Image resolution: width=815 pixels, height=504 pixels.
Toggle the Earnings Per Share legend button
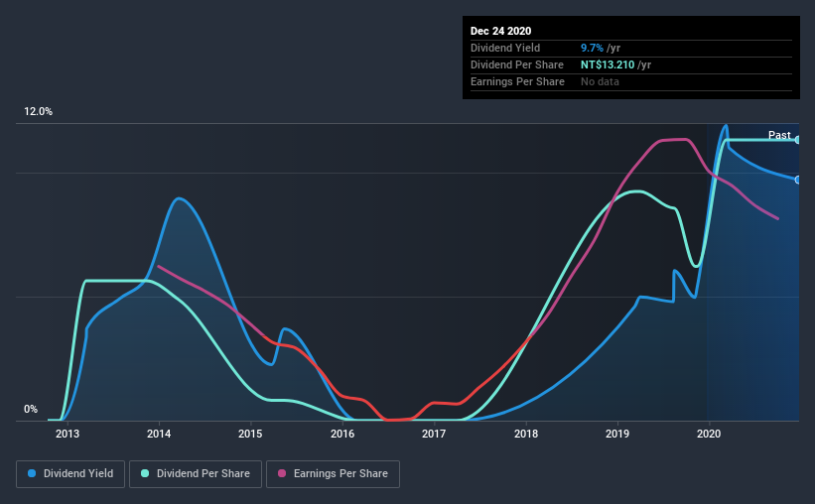[333, 474]
